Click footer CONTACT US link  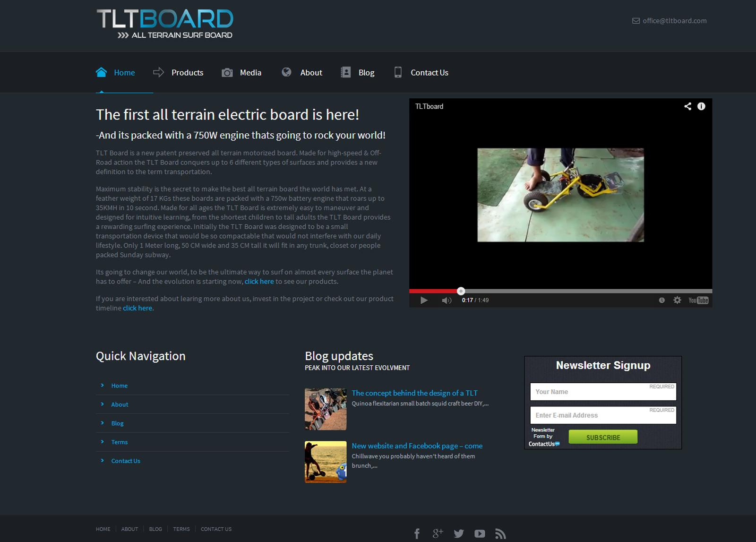tap(216, 529)
